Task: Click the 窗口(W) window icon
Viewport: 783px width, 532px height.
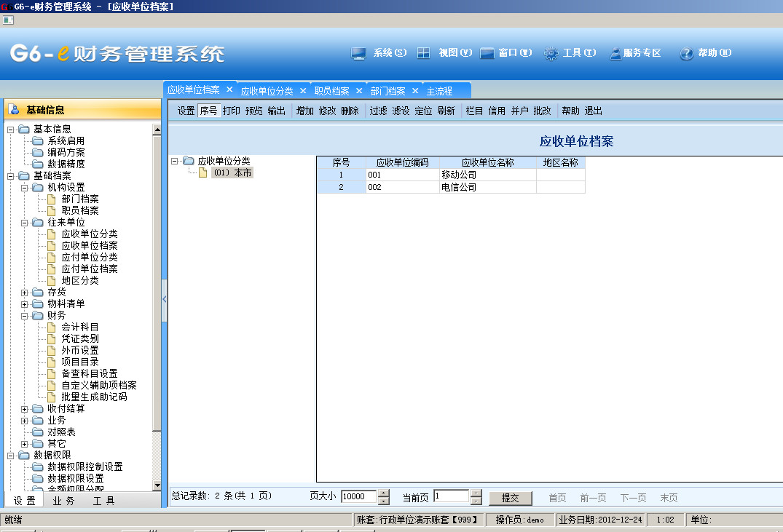Action: [x=487, y=53]
